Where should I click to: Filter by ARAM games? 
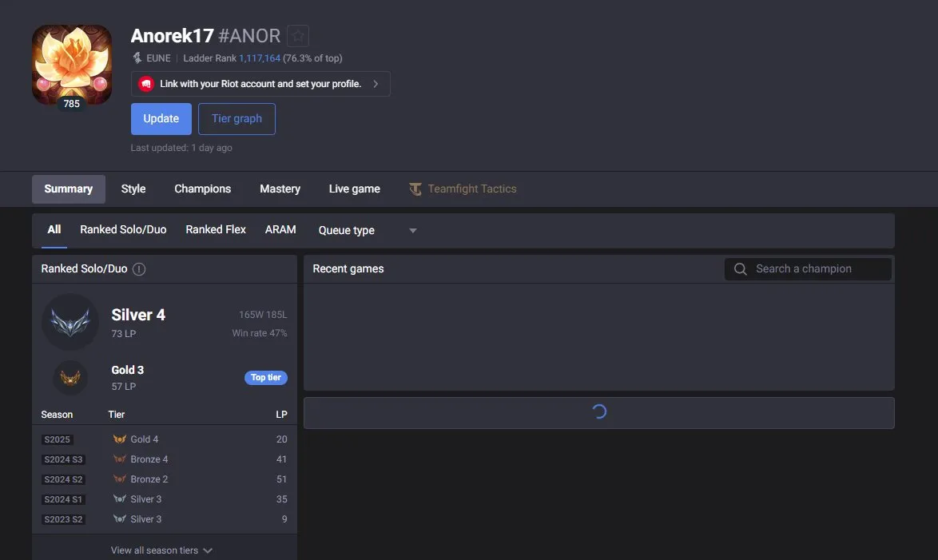tap(280, 230)
